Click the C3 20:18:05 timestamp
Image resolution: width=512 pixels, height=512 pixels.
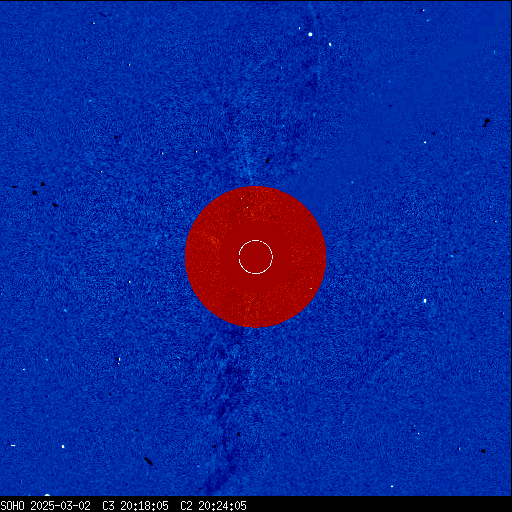pos(135,506)
